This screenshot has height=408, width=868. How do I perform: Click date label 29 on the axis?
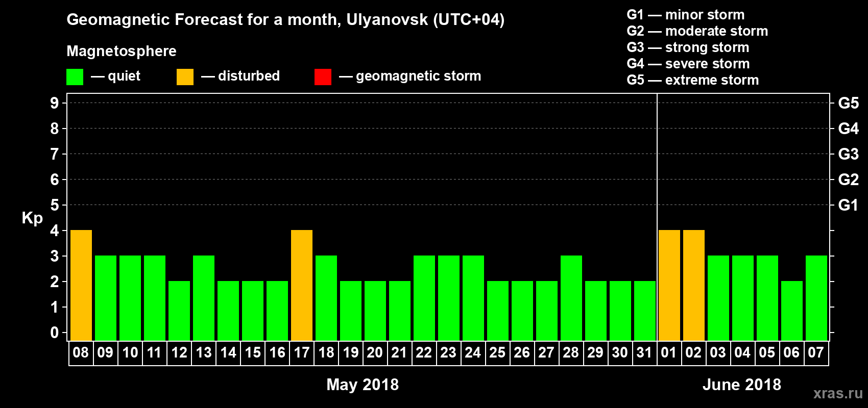pos(595,352)
